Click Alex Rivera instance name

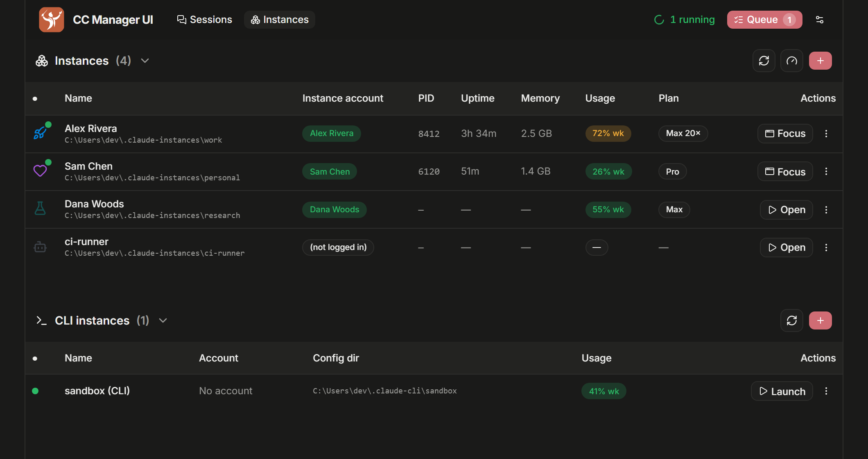pos(91,128)
